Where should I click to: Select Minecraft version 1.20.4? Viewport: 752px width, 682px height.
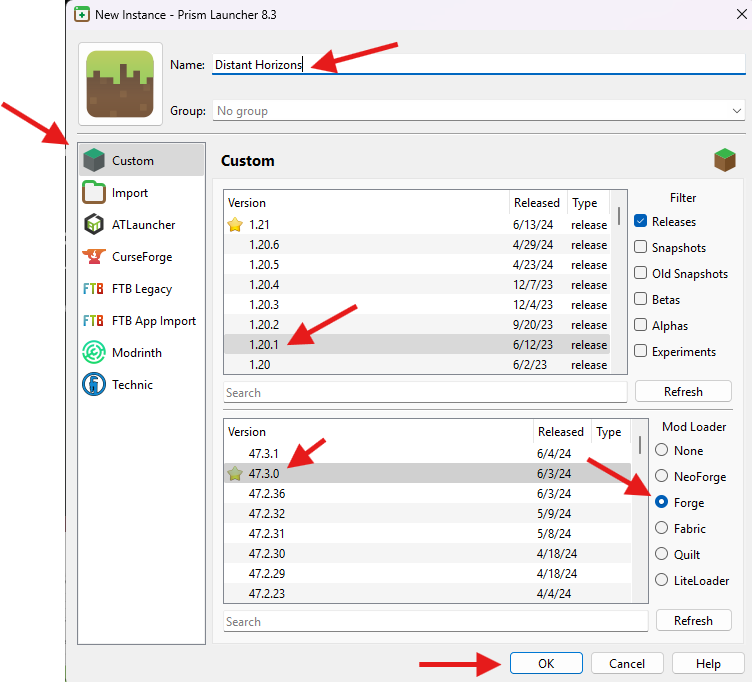pyautogui.click(x=417, y=284)
